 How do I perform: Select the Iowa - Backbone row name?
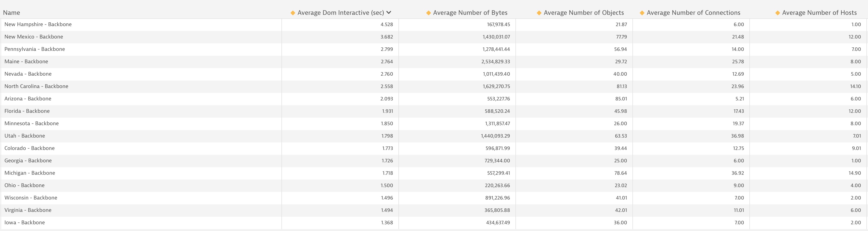click(x=25, y=223)
